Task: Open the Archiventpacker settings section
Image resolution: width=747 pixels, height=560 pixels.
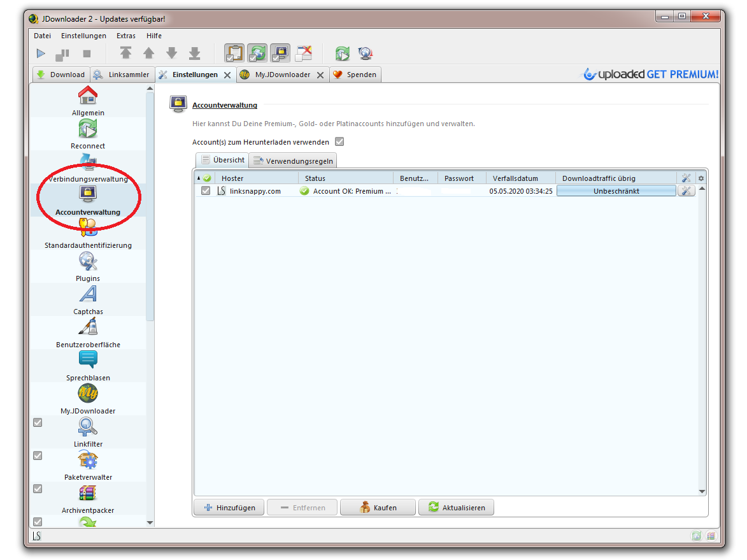Action: point(88,498)
